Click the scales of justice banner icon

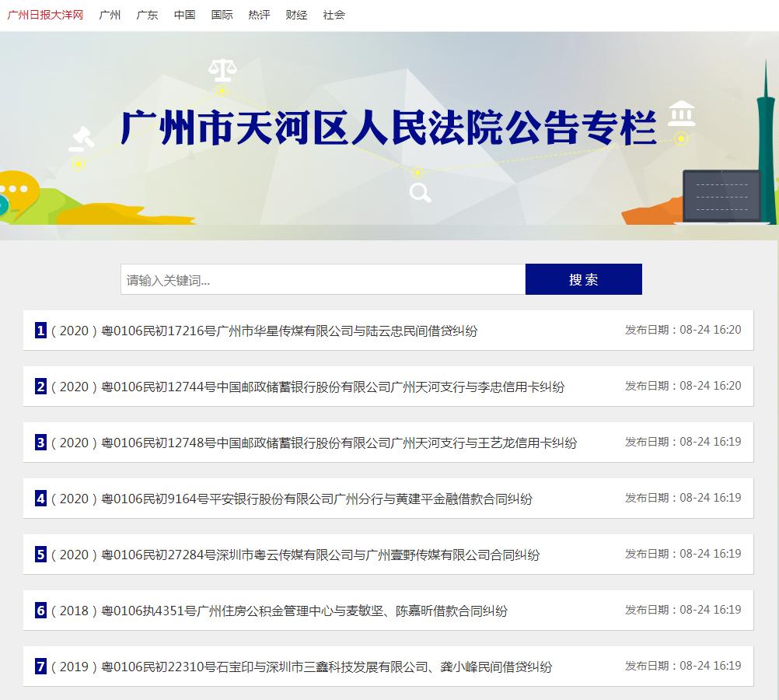222,70
